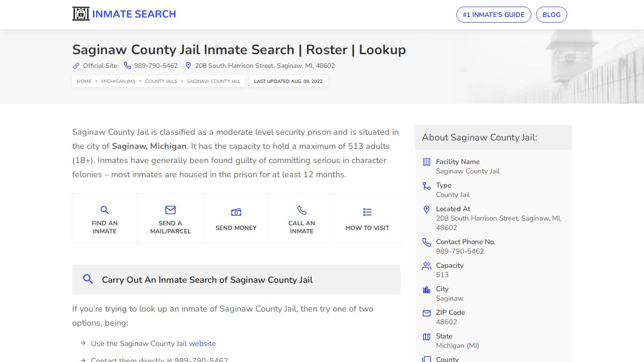Click the City buildings icon
644x362 pixels.
coord(427,289)
